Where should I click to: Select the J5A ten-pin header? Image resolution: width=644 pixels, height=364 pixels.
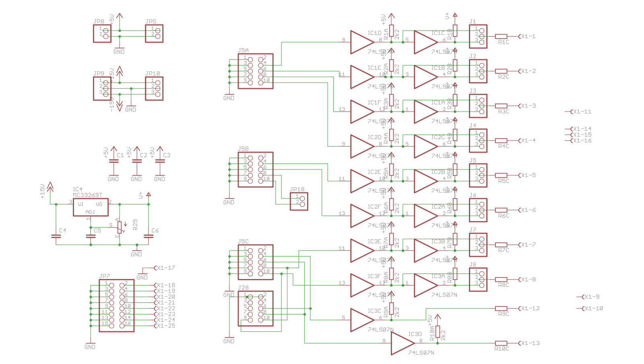tap(256, 71)
